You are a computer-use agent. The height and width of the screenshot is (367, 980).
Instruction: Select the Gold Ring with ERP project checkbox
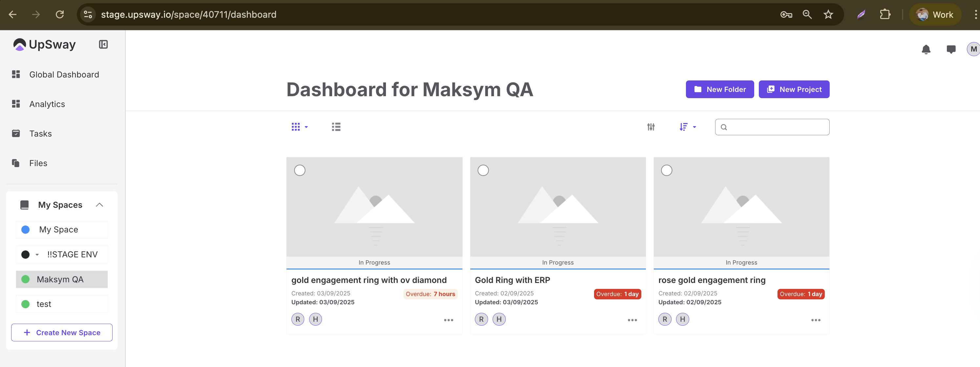coord(483,170)
